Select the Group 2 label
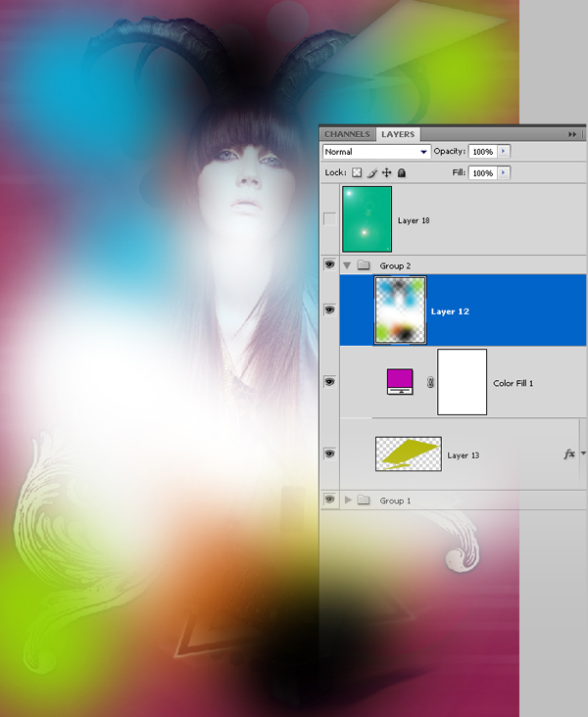Viewport: 588px width, 717px height. pos(395,265)
